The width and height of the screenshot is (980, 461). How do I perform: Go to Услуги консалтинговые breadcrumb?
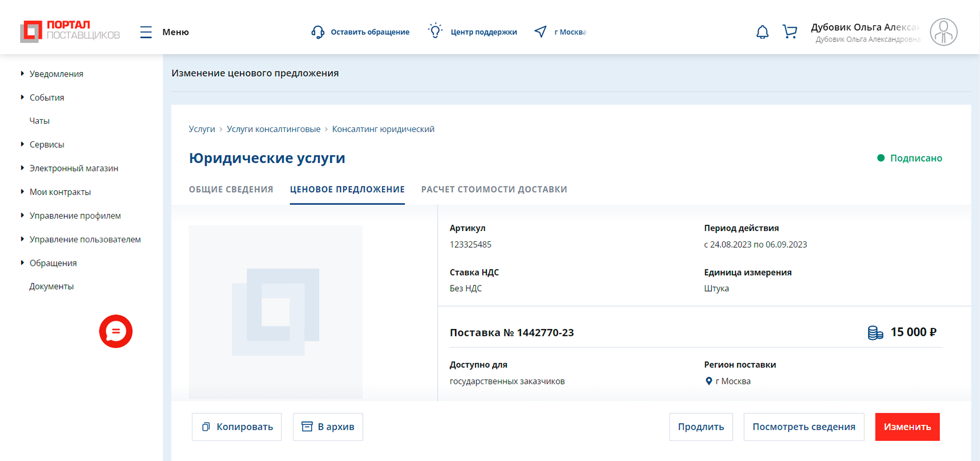coord(273,129)
